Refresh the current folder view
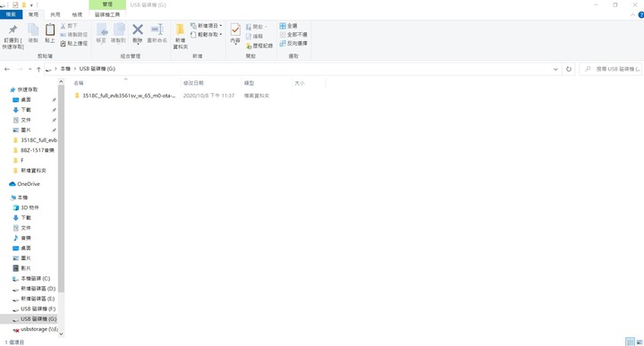 coord(569,69)
